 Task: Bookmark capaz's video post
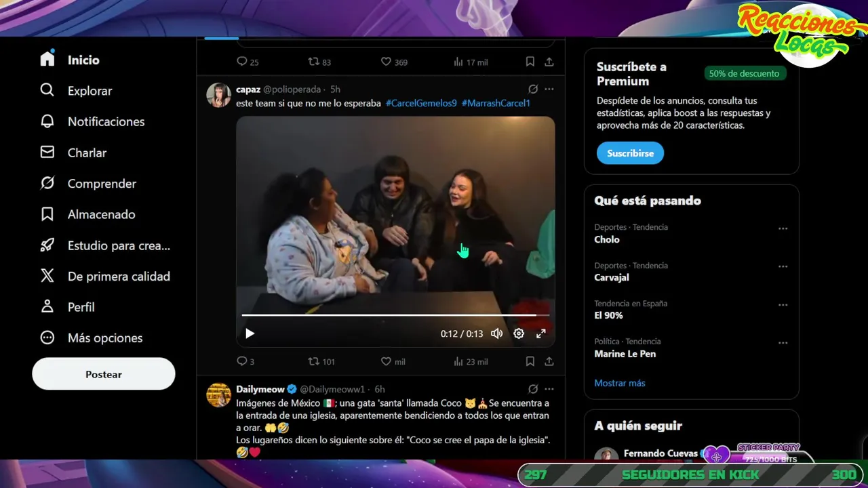point(530,361)
